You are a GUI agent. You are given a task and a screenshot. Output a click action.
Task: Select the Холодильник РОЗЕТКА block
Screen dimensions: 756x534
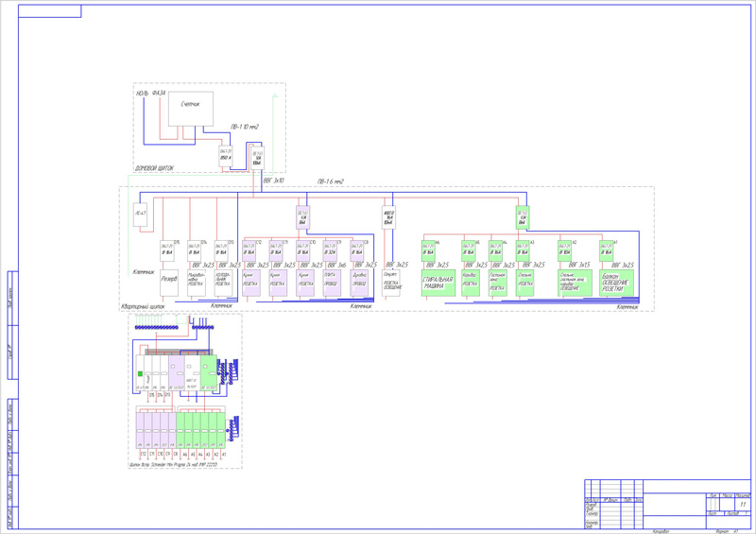tap(223, 283)
